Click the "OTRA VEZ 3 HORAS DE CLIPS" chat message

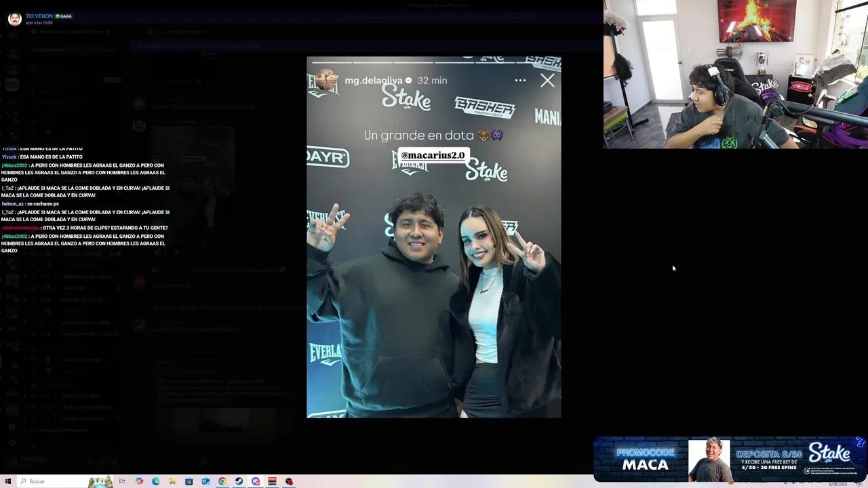(x=84, y=228)
